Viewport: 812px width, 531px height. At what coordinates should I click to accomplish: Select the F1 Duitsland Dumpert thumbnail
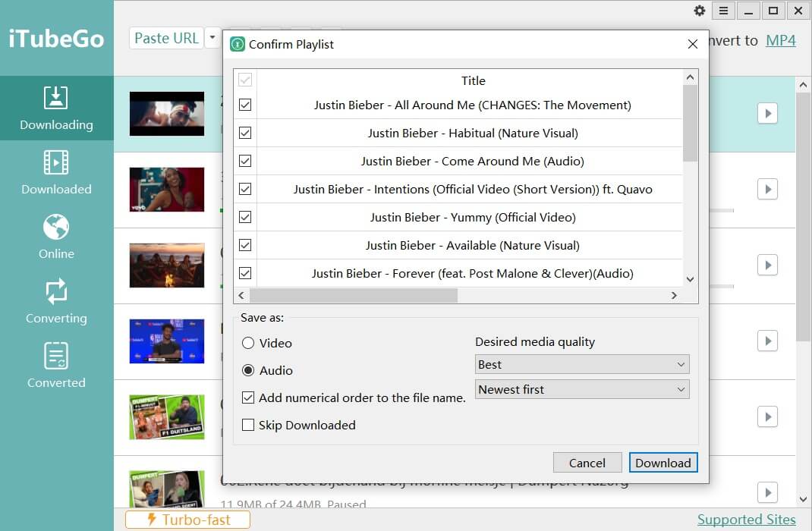(167, 417)
